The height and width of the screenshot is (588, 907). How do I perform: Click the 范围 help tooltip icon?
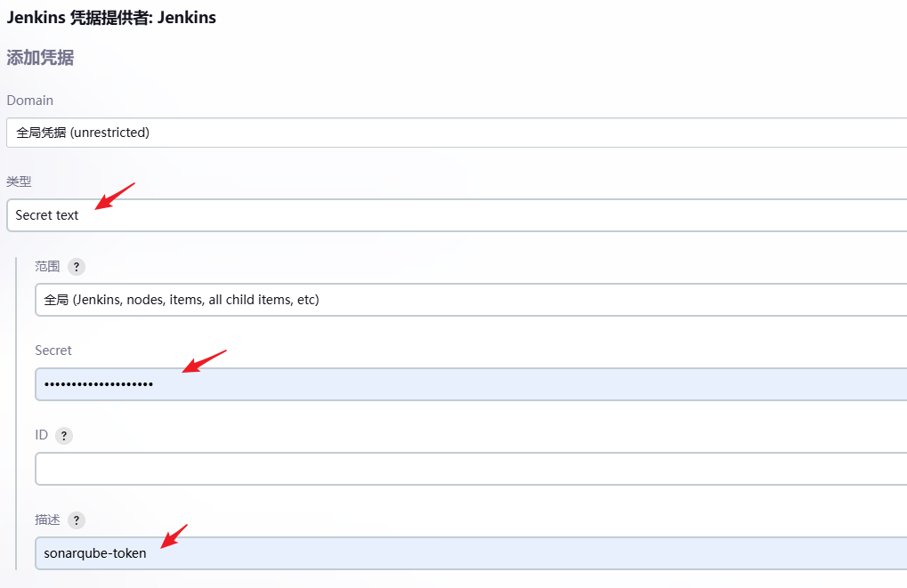76,266
